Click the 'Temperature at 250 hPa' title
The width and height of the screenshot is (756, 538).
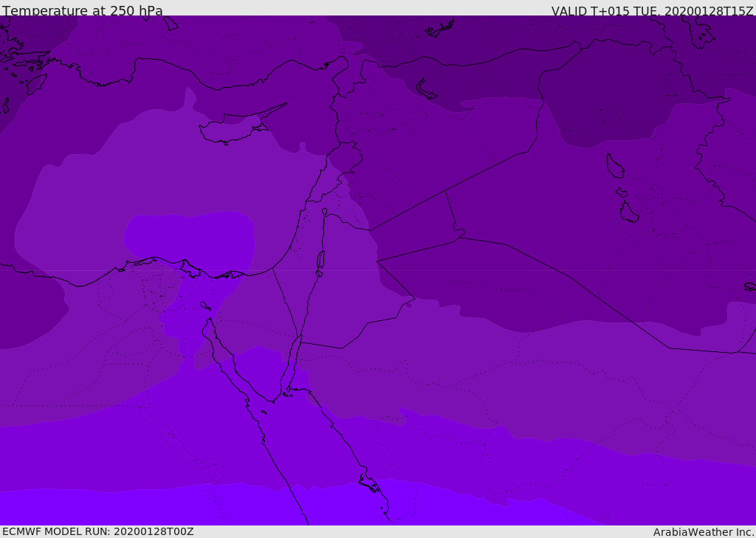[x=83, y=10]
